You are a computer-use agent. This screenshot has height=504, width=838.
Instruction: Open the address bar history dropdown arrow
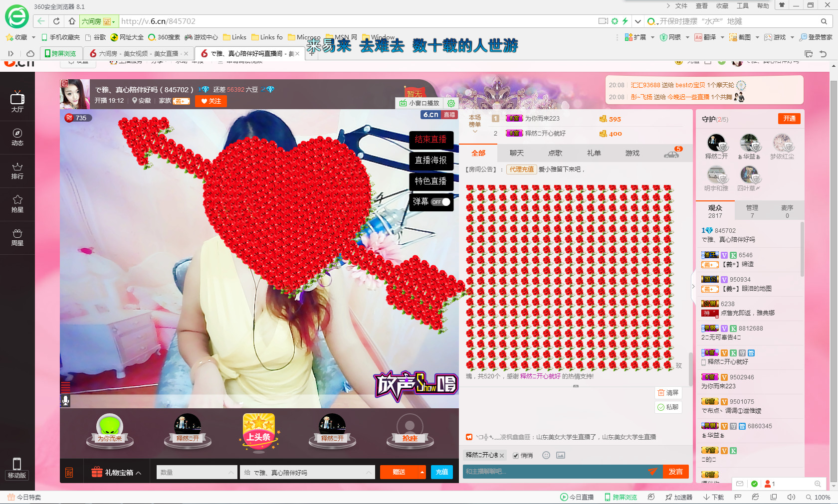coord(637,21)
